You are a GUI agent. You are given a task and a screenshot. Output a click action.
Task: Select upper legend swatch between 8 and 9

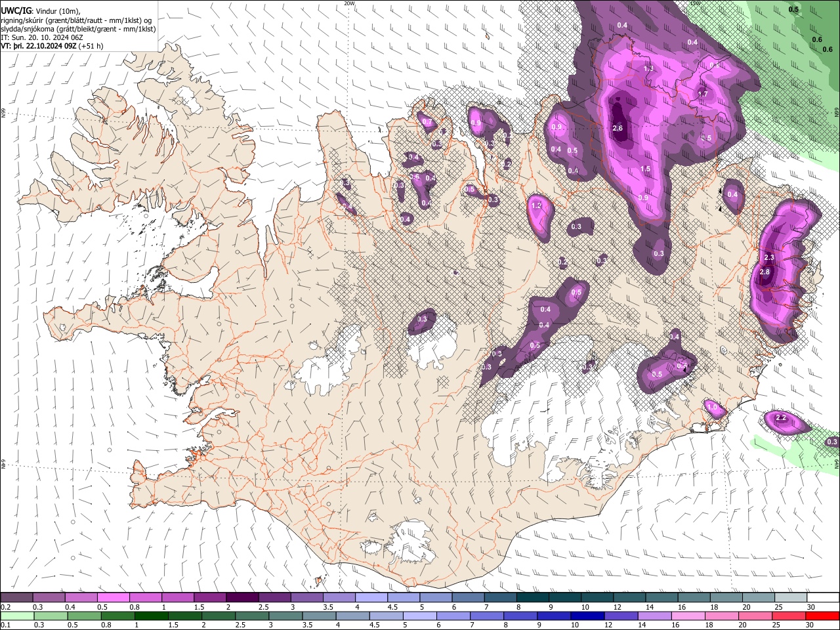click(533, 598)
